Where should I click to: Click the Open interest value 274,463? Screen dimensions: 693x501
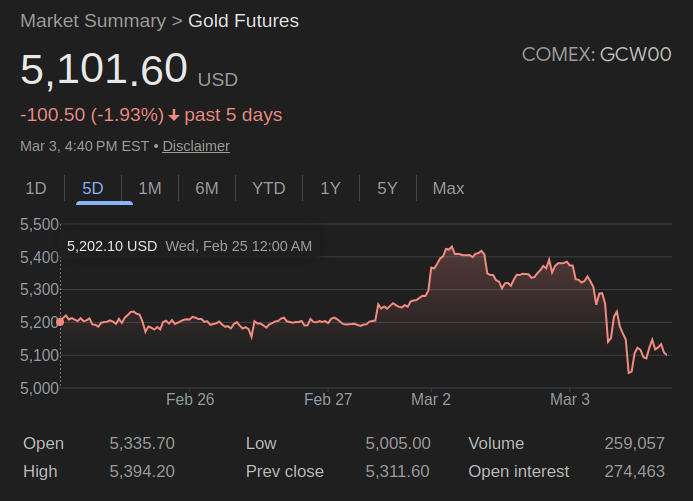point(634,471)
